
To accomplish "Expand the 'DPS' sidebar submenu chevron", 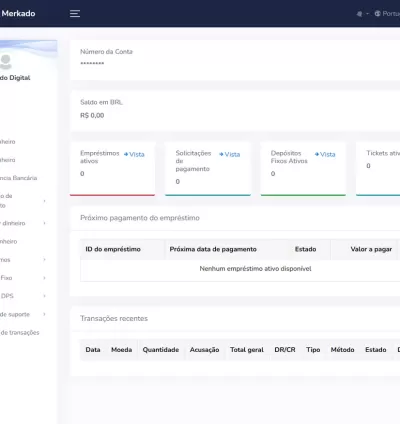I will [x=44, y=296].
